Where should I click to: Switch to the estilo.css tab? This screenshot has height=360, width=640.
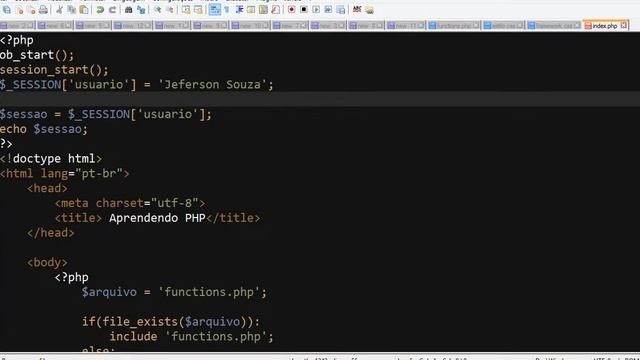(x=503, y=26)
